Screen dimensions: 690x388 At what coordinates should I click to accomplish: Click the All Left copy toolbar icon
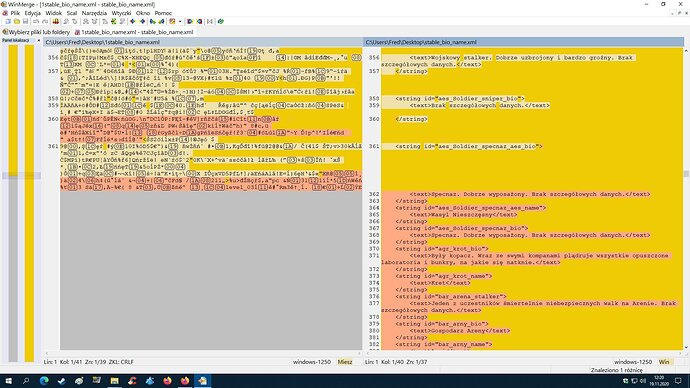click(199, 21)
